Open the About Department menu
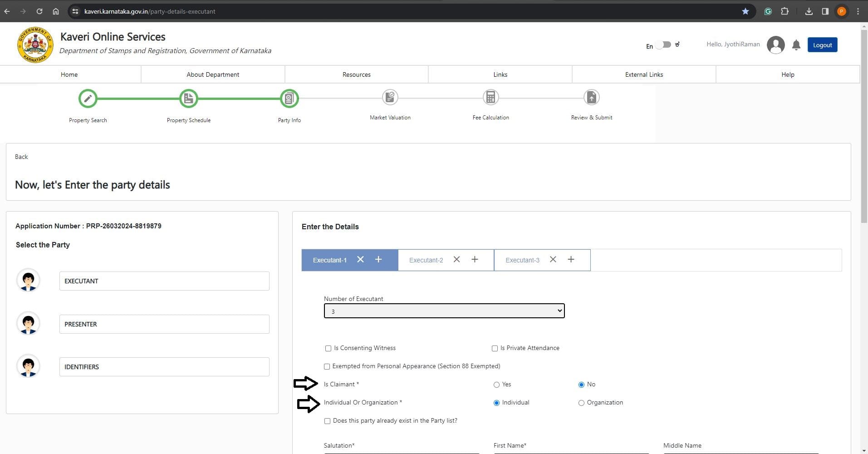Viewport: 868px width, 454px height. click(213, 74)
